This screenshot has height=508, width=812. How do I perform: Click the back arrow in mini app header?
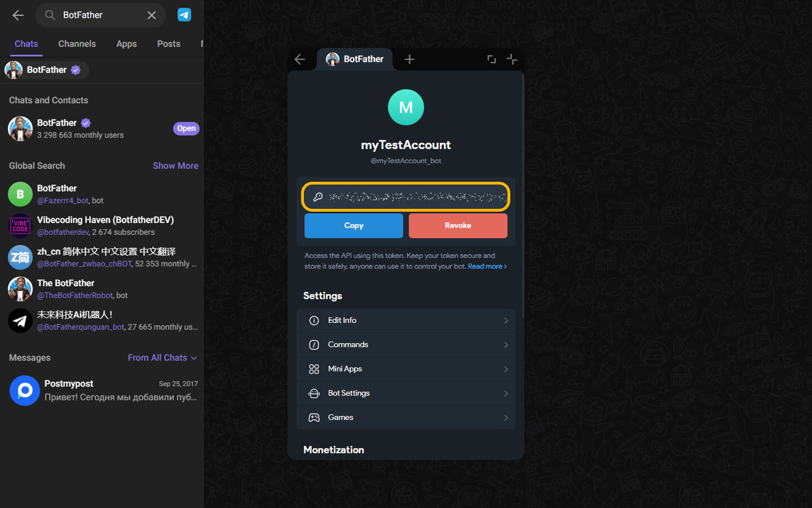(x=300, y=59)
